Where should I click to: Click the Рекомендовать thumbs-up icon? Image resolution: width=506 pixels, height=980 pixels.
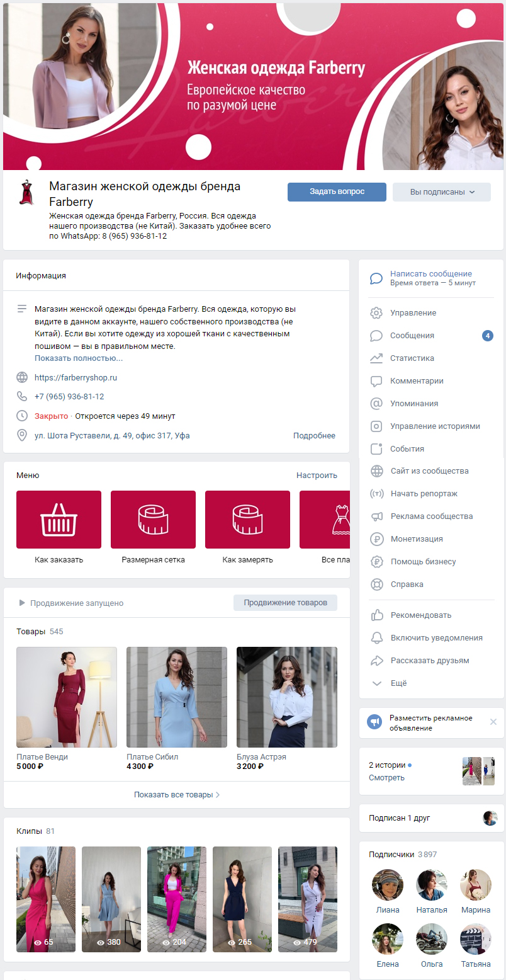pyautogui.click(x=376, y=615)
